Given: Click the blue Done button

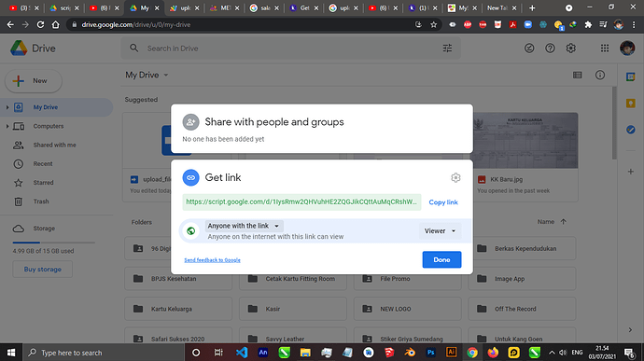Looking at the screenshot, I should [x=441, y=259].
